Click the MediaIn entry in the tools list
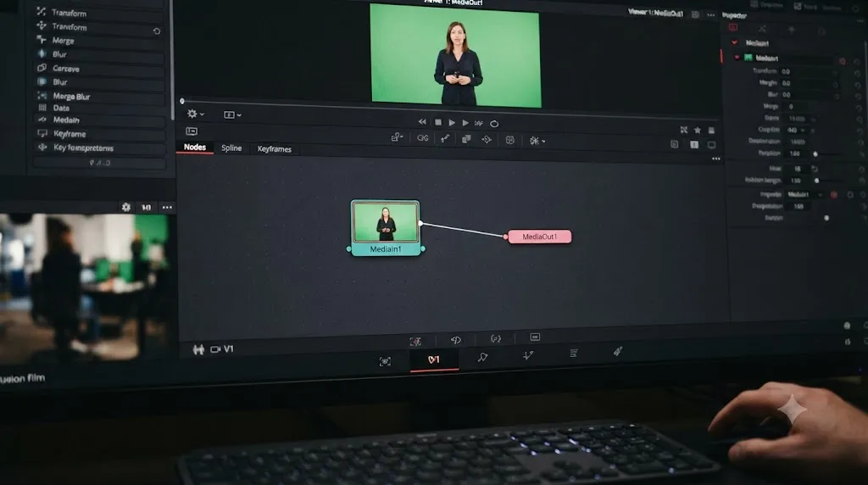The height and width of the screenshot is (485, 868). (x=100, y=120)
